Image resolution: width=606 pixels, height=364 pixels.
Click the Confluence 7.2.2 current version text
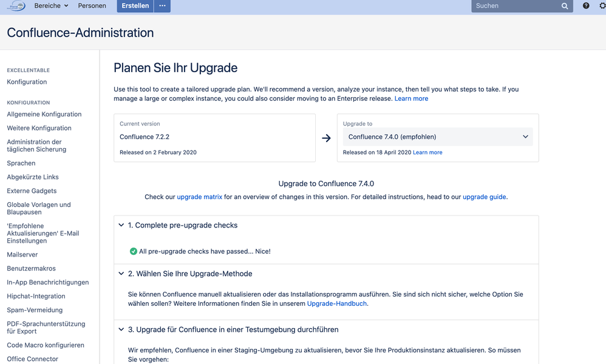click(x=144, y=136)
